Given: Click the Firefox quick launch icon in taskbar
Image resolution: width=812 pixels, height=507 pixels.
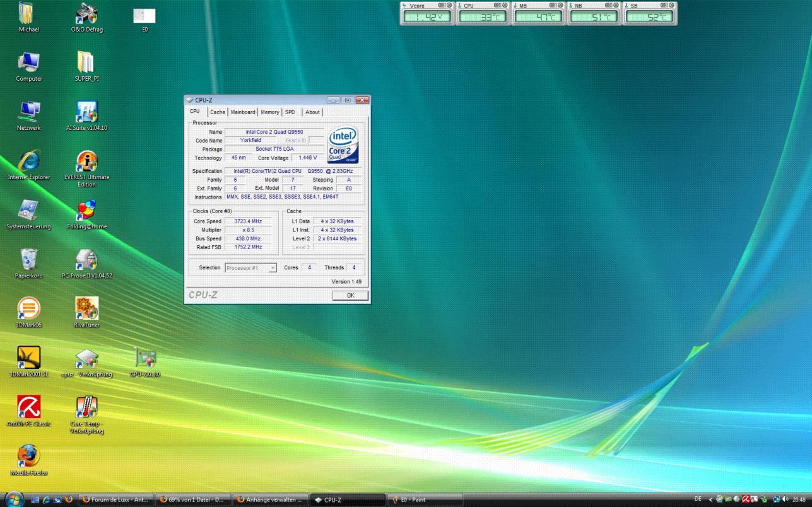Looking at the screenshot, I should tap(68, 499).
